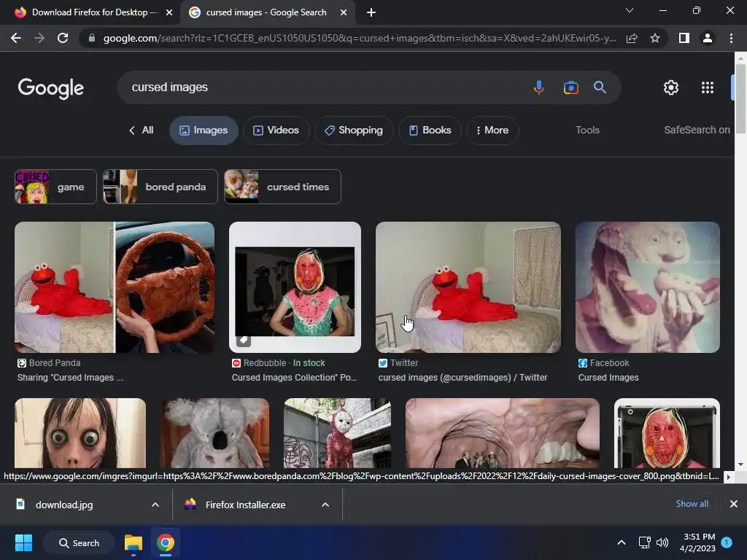Image resolution: width=747 pixels, height=560 pixels.
Task: Refine search with the game chip
Action: tap(55, 187)
